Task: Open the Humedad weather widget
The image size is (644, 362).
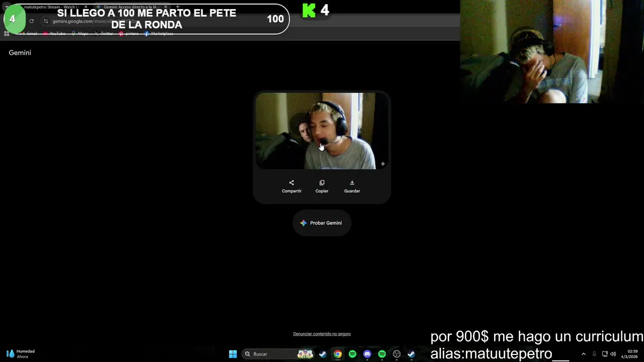Action: 20,354
